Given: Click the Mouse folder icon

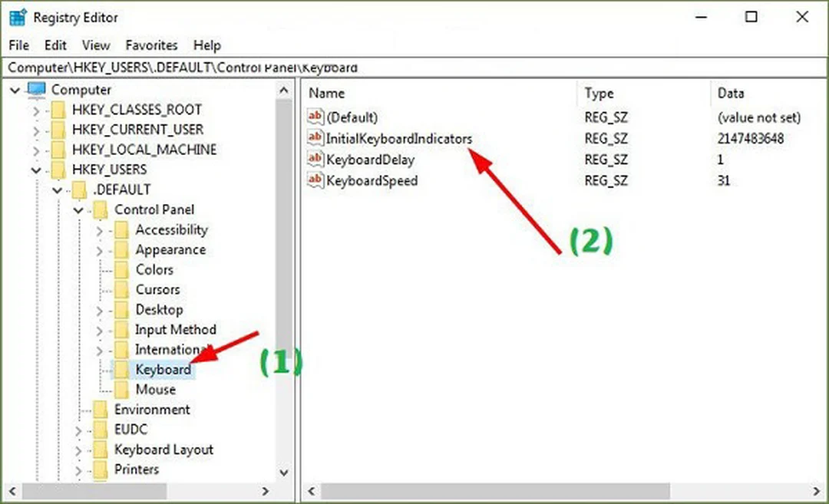Looking at the screenshot, I should point(121,390).
